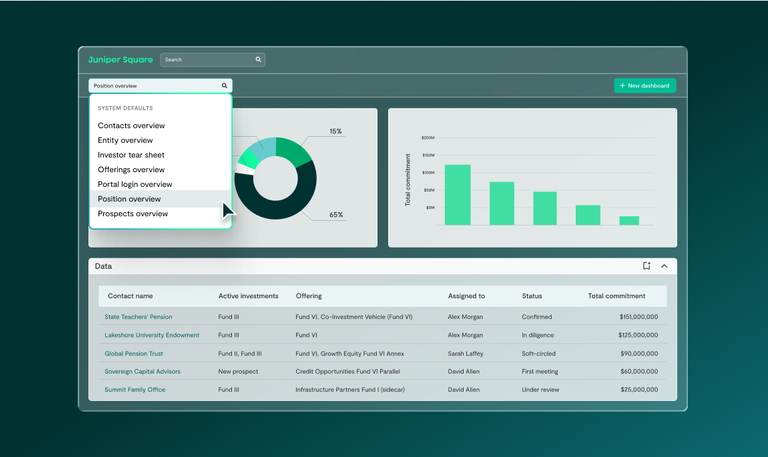
Task: Click the Juniper Square logo
Action: [x=120, y=60]
